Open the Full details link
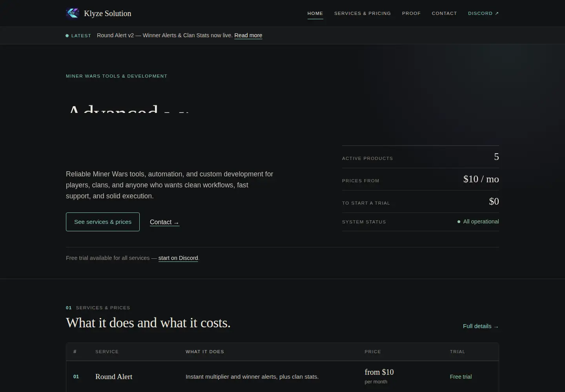 point(481,326)
